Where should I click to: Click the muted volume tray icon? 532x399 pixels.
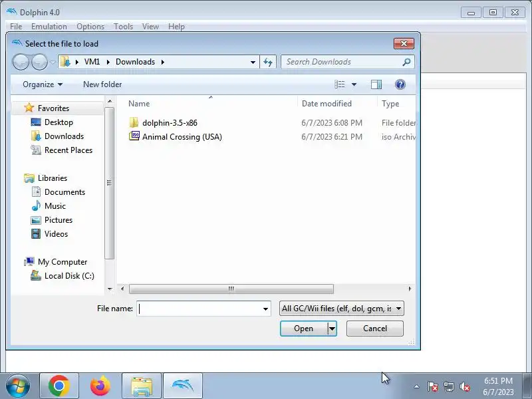pos(464,386)
